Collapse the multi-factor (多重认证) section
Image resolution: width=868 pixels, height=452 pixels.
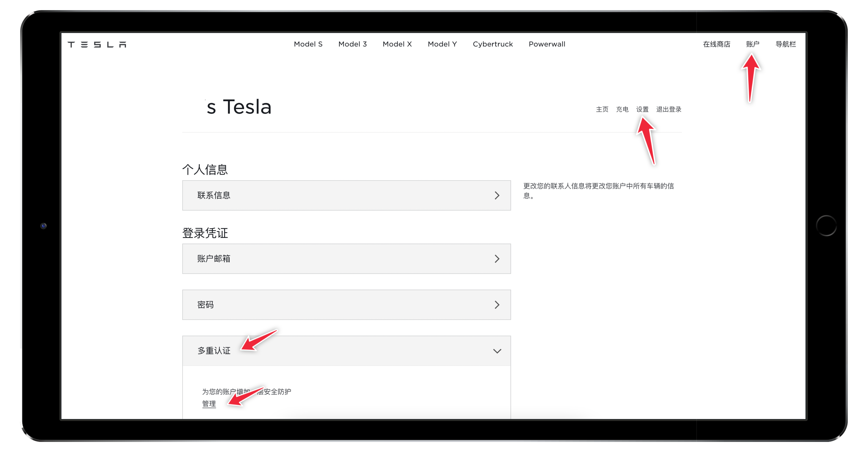pyautogui.click(x=497, y=351)
